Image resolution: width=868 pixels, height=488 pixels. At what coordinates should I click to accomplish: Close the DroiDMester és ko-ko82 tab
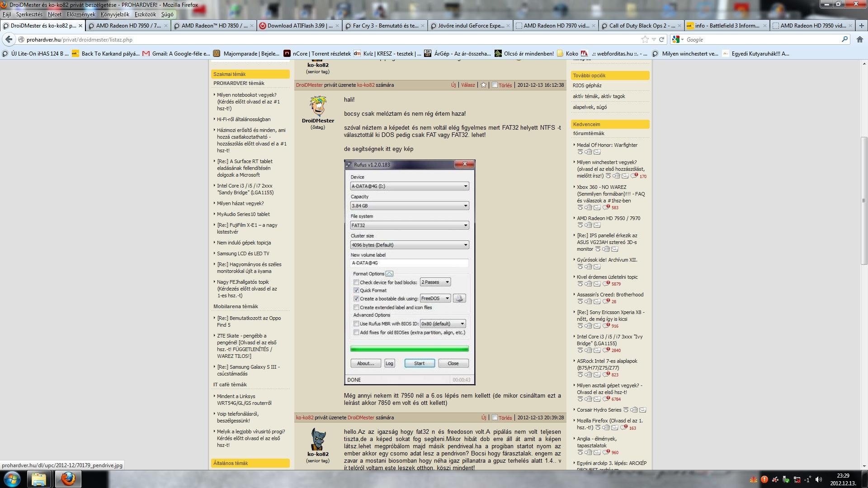click(x=80, y=26)
